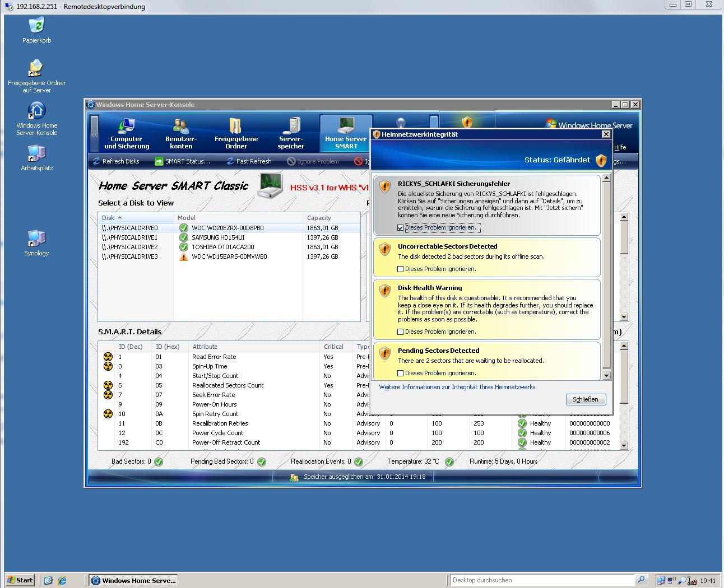Viewport: 724px width, 588px height.
Task: Click the radiation icon for Seek Error Rate
Action: click(x=108, y=395)
